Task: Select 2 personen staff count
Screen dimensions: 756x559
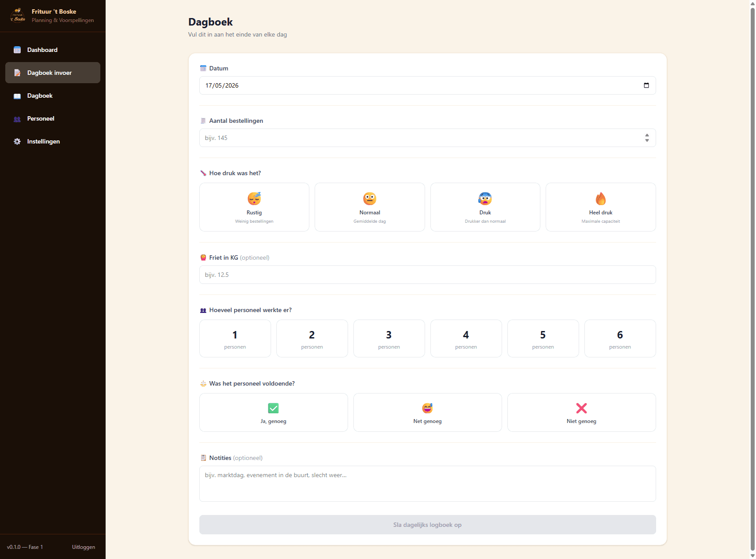Action: (x=312, y=338)
